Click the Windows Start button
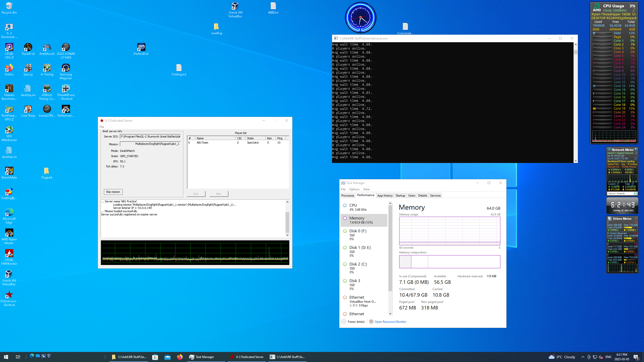This screenshot has height=362, width=644. (6, 357)
